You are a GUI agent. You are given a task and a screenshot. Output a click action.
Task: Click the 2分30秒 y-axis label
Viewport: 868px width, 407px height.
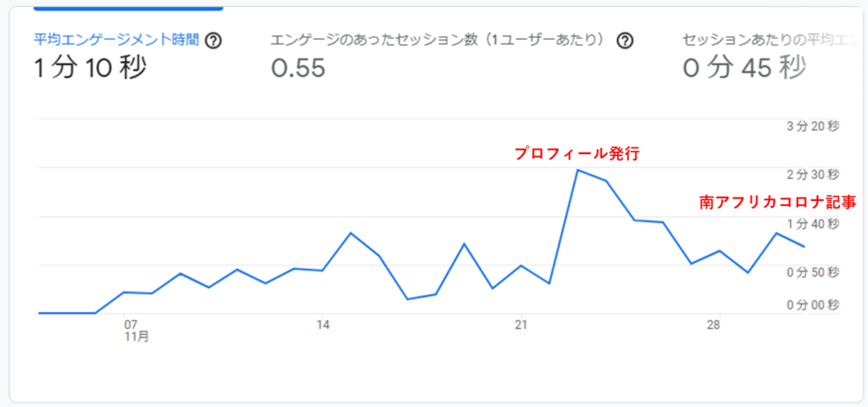click(x=813, y=175)
